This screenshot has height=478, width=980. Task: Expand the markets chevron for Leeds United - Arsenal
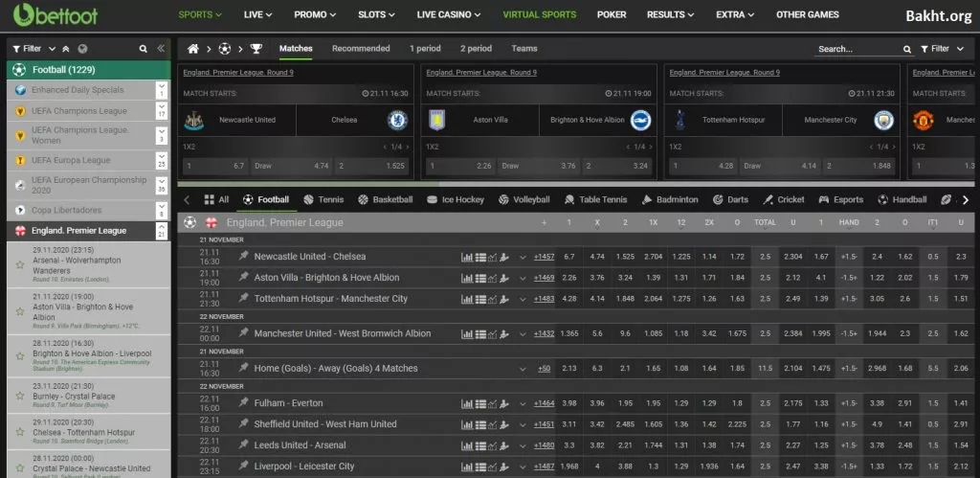point(523,445)
